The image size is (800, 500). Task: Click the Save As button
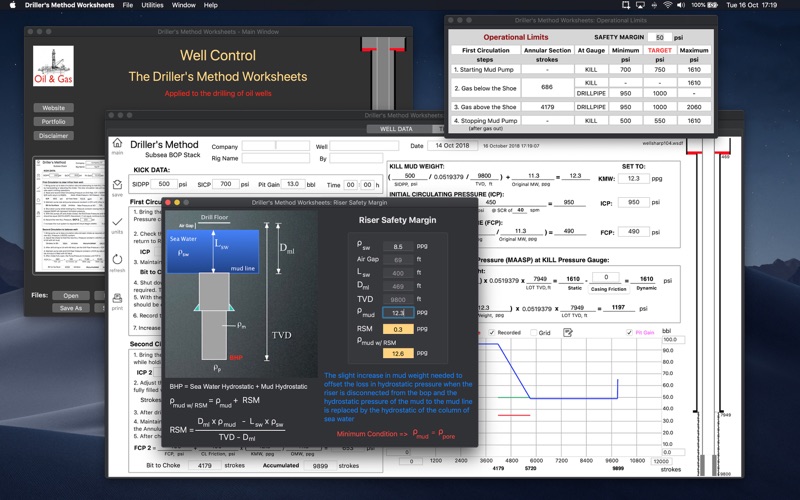point(71,308)
